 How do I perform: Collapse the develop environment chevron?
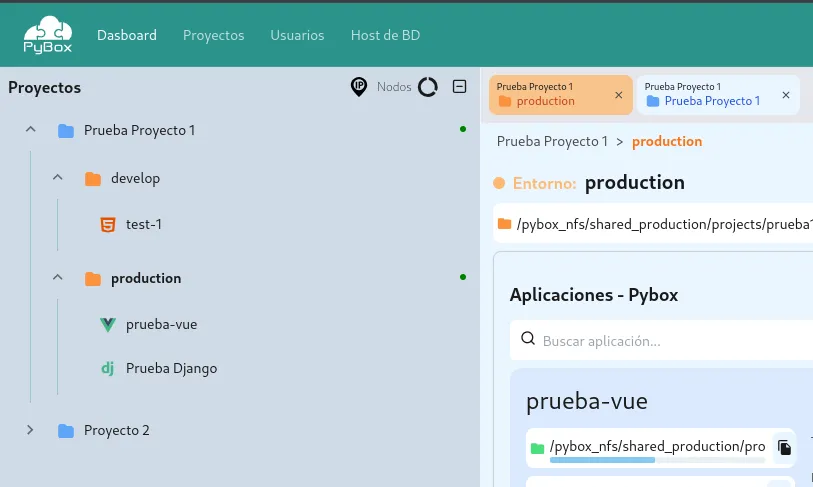click(x=58, y=177)
